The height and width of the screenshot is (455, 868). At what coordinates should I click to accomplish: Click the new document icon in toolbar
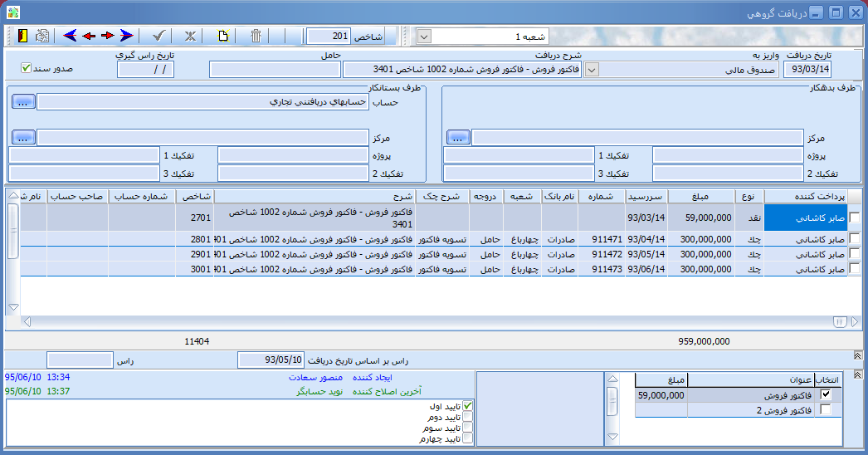222,36
